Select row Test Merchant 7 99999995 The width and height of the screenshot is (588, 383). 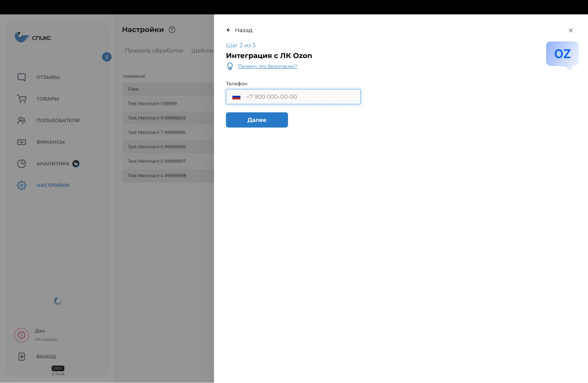click(168, 132)
